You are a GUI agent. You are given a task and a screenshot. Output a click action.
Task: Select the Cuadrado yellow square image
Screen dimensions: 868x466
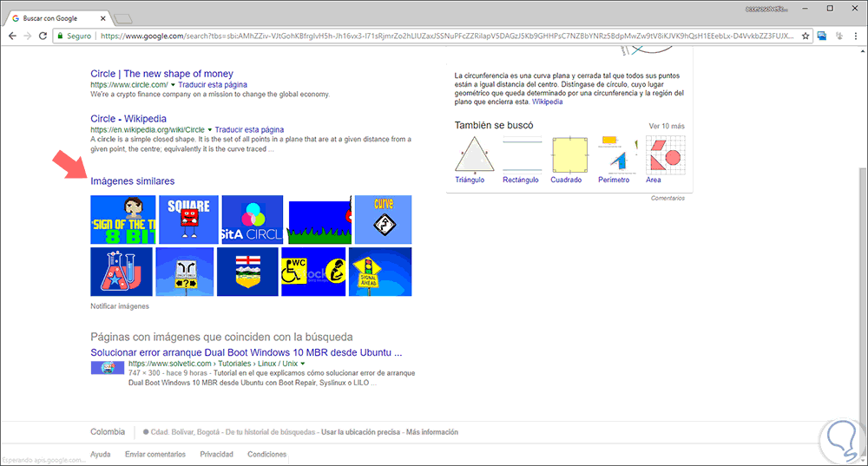[569, 154]
